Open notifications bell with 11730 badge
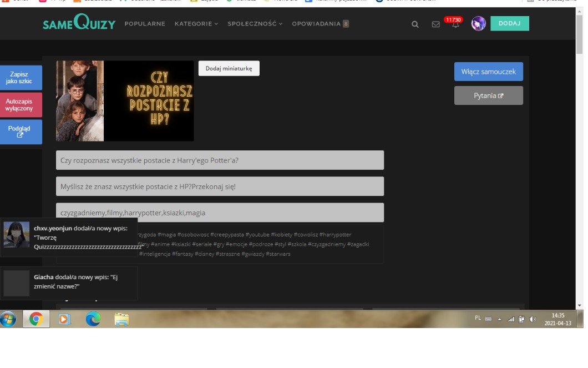Screen dimensions: 588x368 [x=455, y=24]
